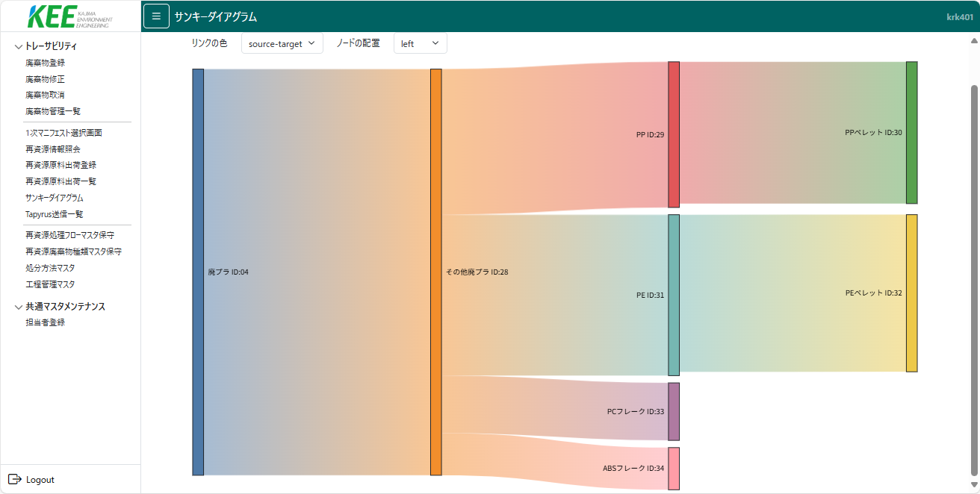
Task: Open 廃棄物登録 in the sidebar
Action: [x=45, y=63]
